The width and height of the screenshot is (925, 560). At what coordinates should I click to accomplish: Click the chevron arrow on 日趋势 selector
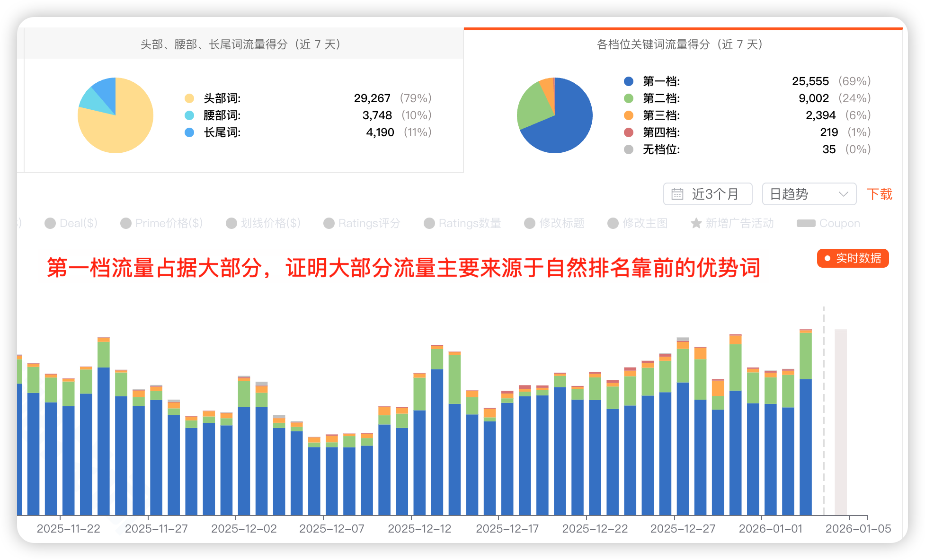(843, 194)
